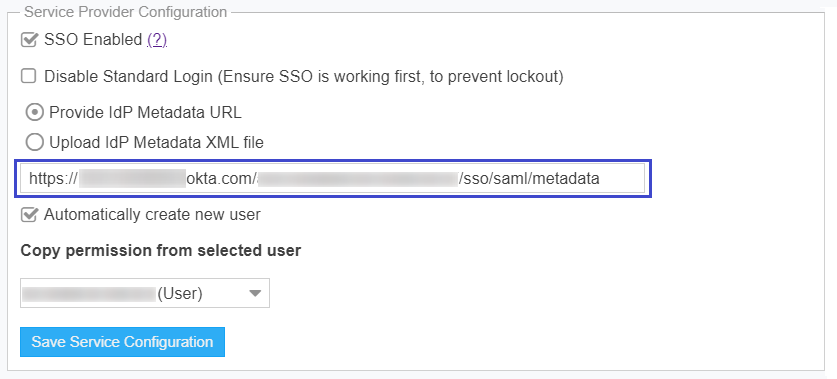Open the copy permission user dropdown
Image resolution: width=837 pixels, height=379 pixels.
pyautogui.click(x=145, y=293)
